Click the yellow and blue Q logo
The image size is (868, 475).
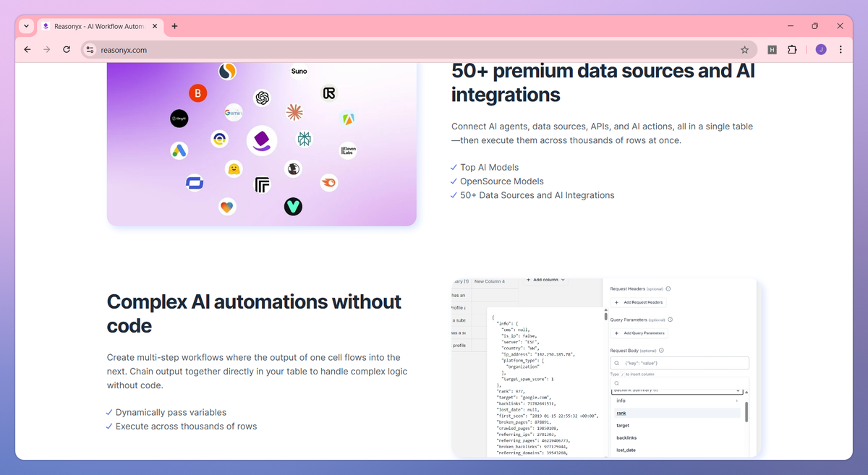click(219, 139)
